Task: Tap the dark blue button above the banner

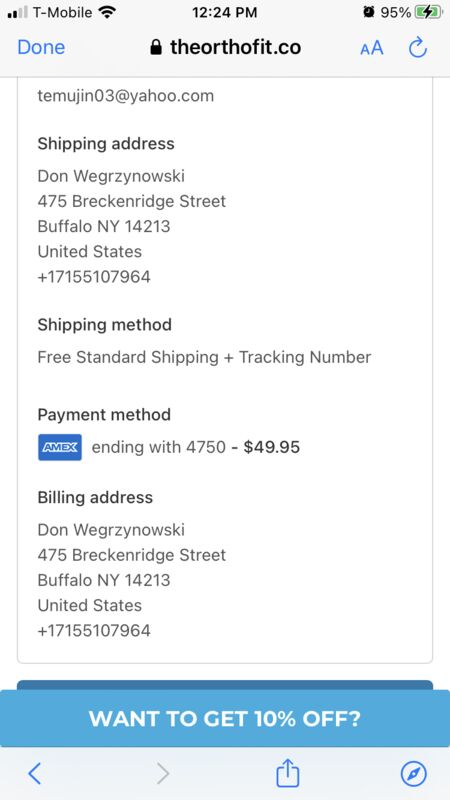Action: click(x=225, y=685)
